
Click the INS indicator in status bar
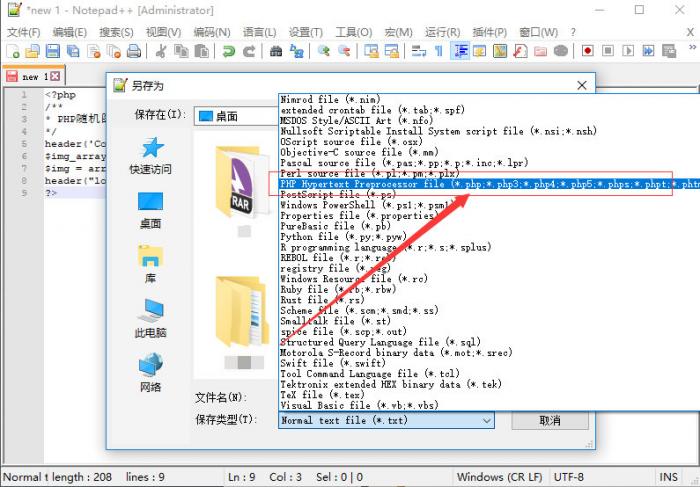(x=669, y=477)
